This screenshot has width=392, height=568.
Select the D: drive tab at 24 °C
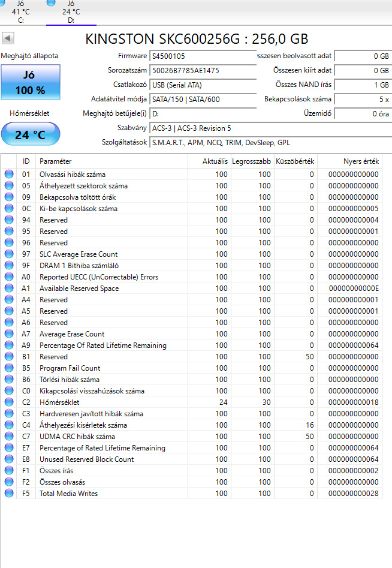(x=71, y=12)
